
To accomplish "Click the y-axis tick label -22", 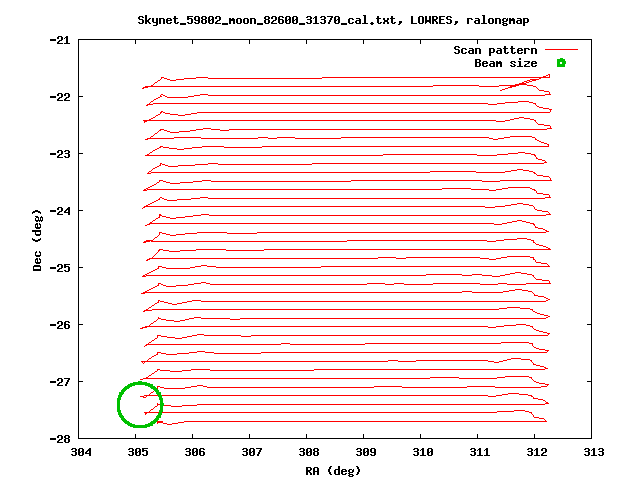I will pos(60,97).
